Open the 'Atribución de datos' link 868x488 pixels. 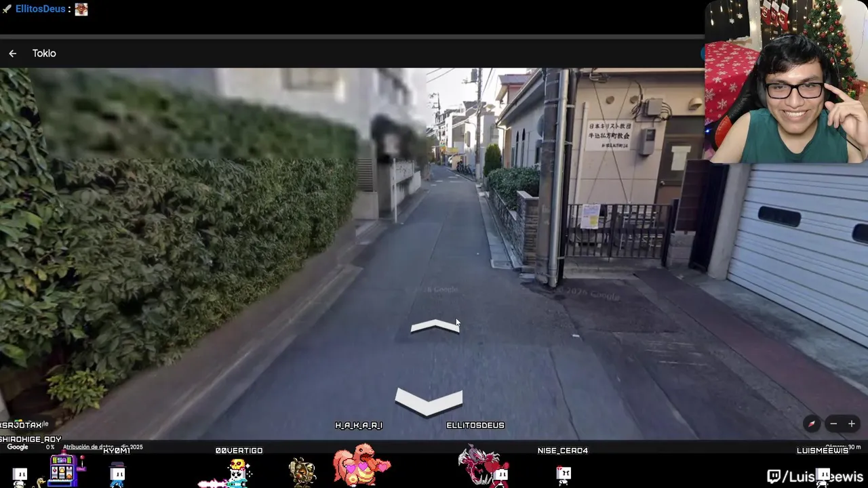88,447
